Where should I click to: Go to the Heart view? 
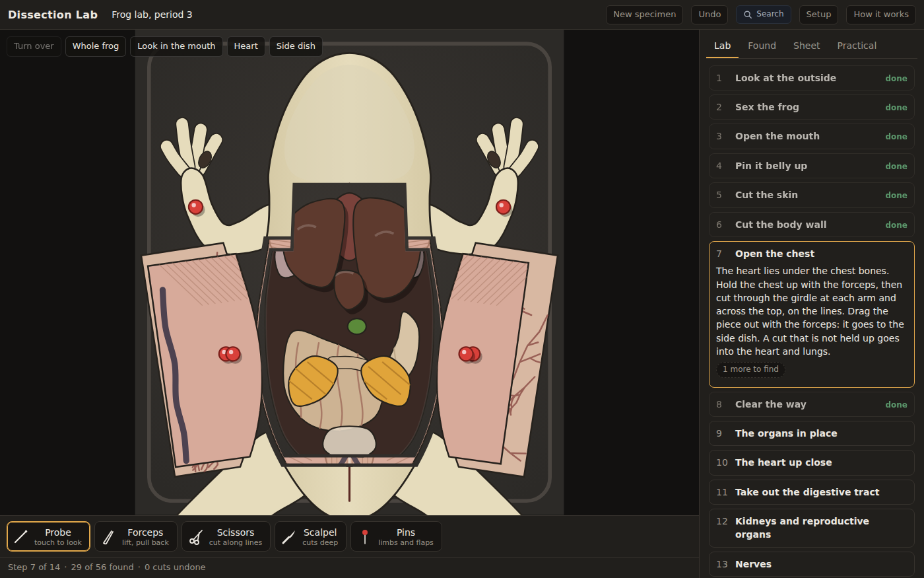[246, 46]
